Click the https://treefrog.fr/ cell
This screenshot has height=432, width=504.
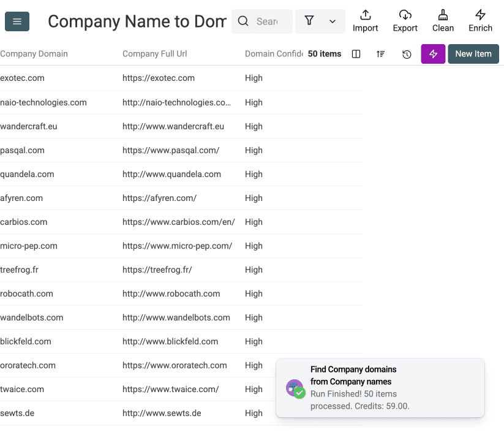coord(157,270)
